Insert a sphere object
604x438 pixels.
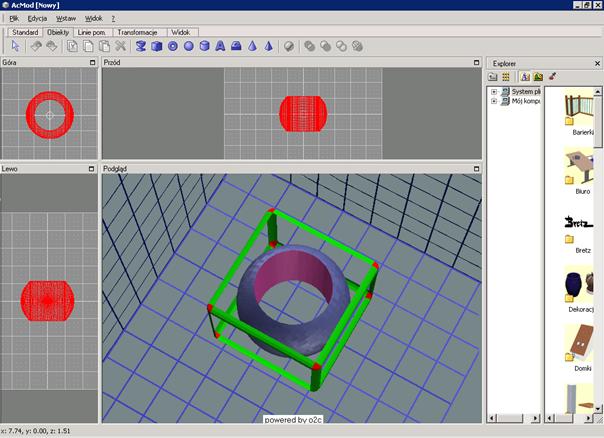(189, 46)
